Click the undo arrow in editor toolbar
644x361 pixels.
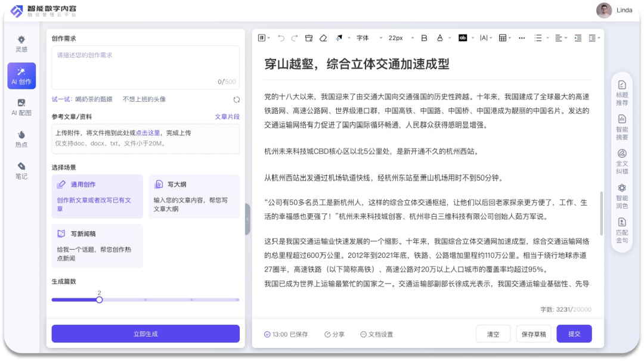281,38
